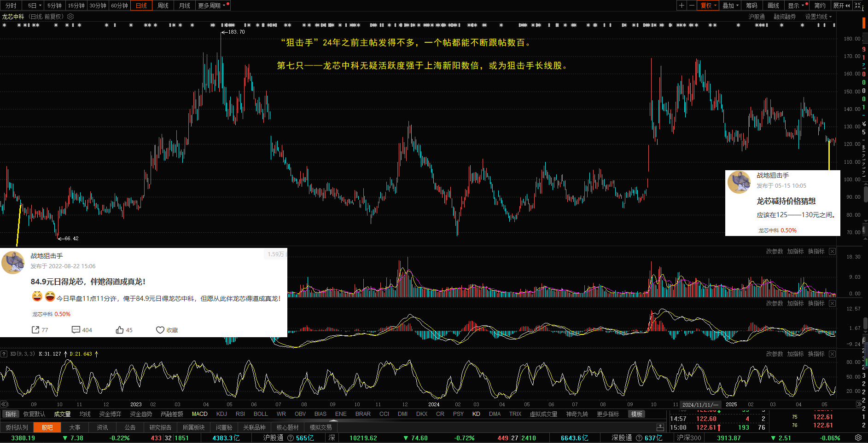Switch to 月线 tab
Image resolution: width=868 pixels, height=443 pixels.
click(x=185, y=6)
